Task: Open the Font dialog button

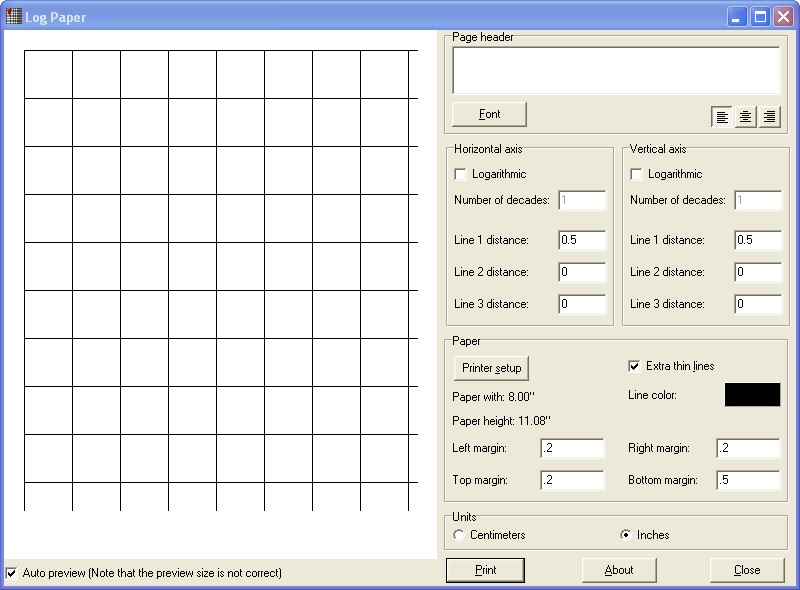Action: pyautogui.click(x=489, y=114)
